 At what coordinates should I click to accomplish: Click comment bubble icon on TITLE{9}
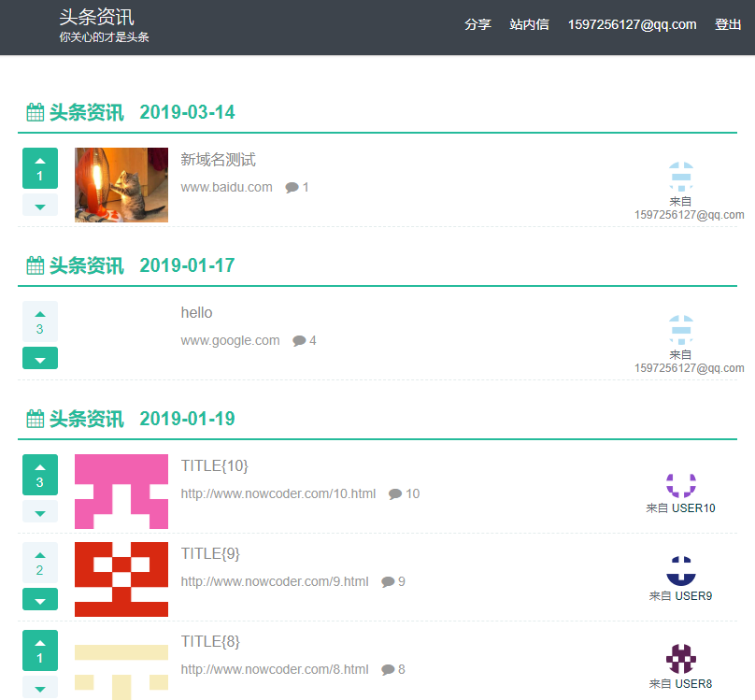point(388,582)
